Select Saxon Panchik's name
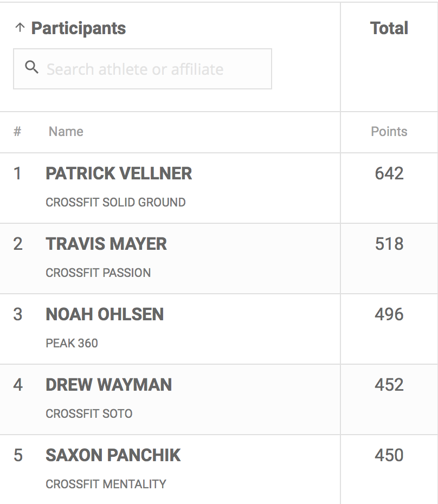Screen dimensions: 438x504 (113, 455)
